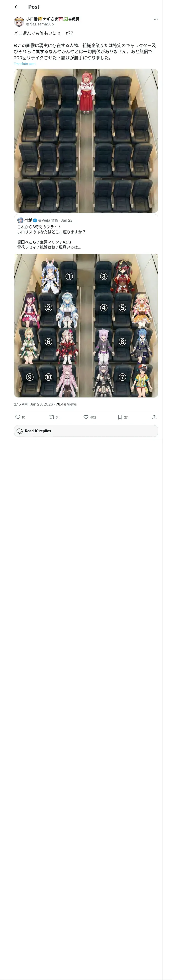Open the numbered seats quoted image

pos(86,325)
